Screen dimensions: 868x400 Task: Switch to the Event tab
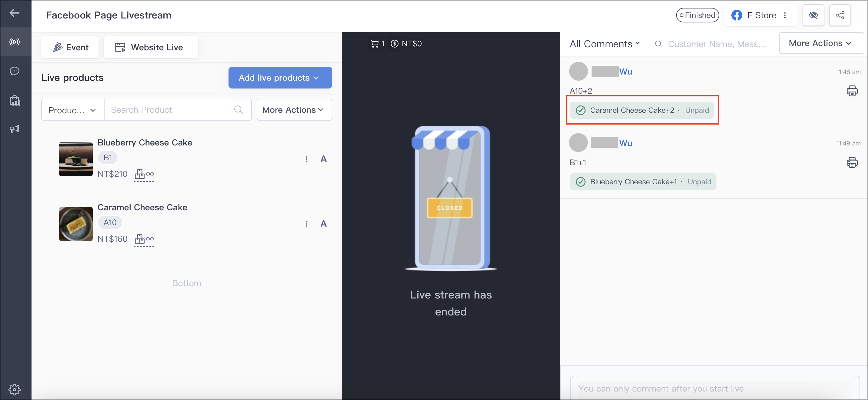[70, 47]
